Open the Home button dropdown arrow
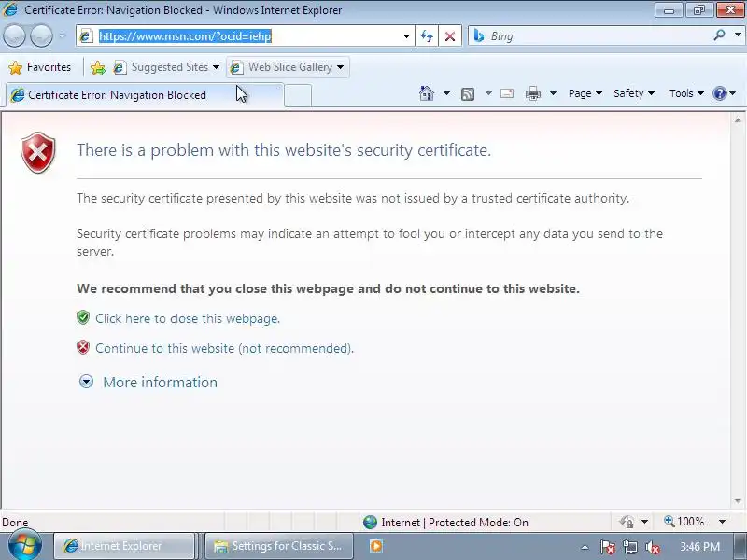The image size is (747, 560). (x=446, y=93)
